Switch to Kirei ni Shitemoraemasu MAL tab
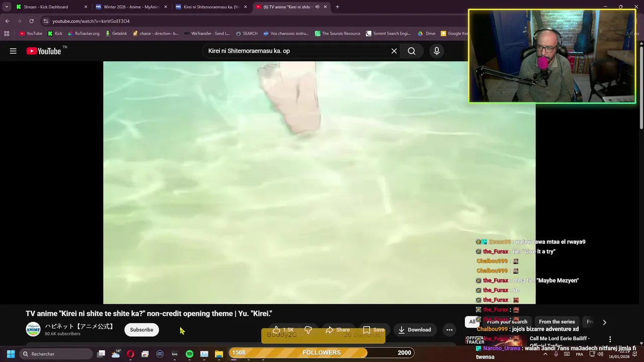644x362 pixels. click(x=211, y=7)
